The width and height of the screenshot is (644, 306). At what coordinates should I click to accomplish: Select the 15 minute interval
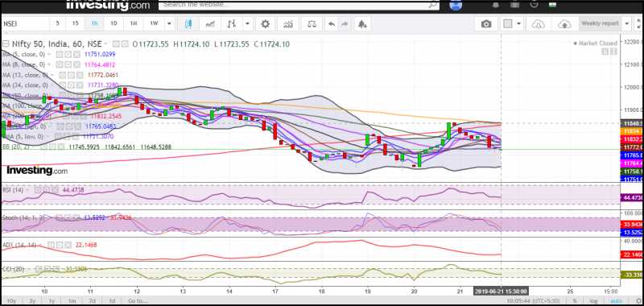pyautogui.click(x=75, y=24)
